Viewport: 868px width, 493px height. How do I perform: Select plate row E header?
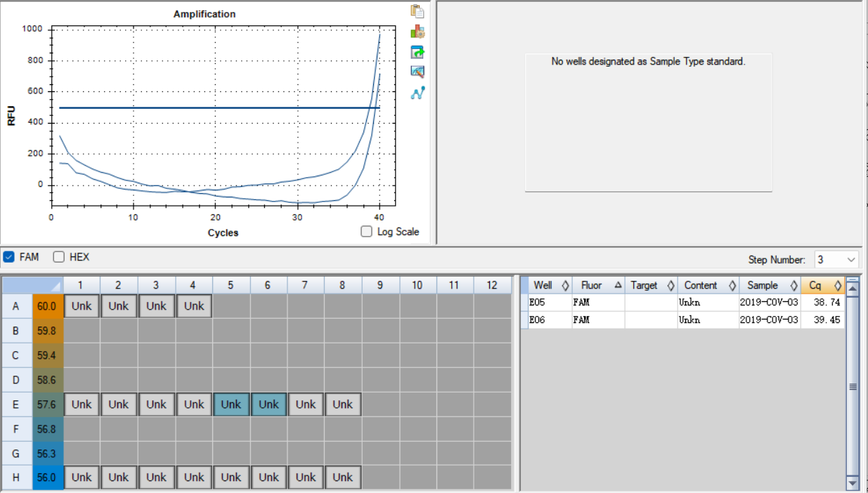[x=16, y=405]
